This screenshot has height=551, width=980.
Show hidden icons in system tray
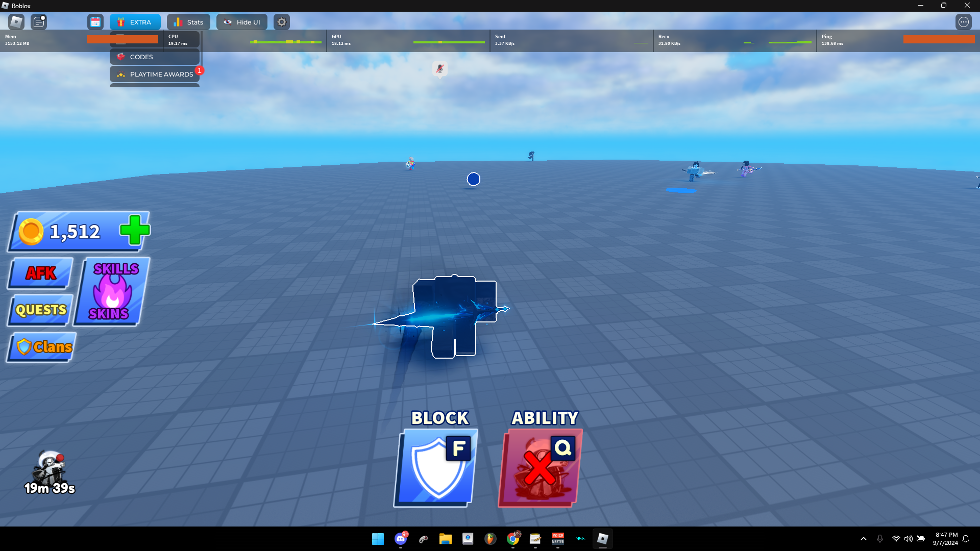(863, 539)
